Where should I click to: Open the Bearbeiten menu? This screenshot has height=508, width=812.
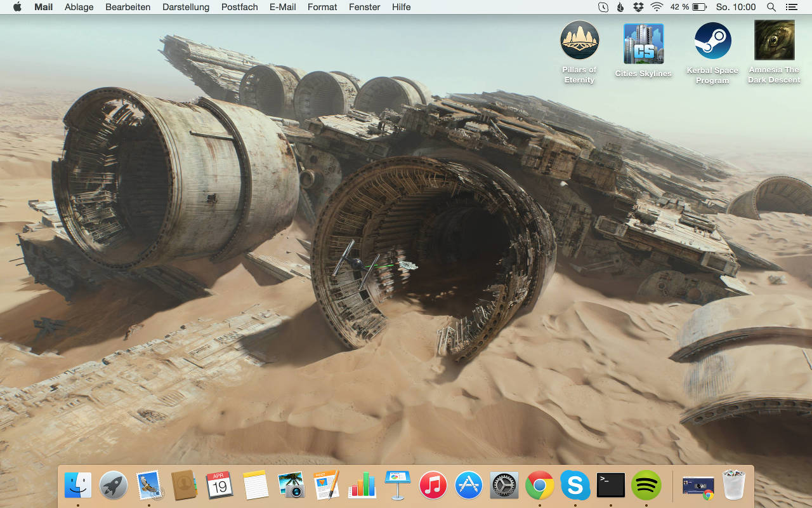[128, 7]
